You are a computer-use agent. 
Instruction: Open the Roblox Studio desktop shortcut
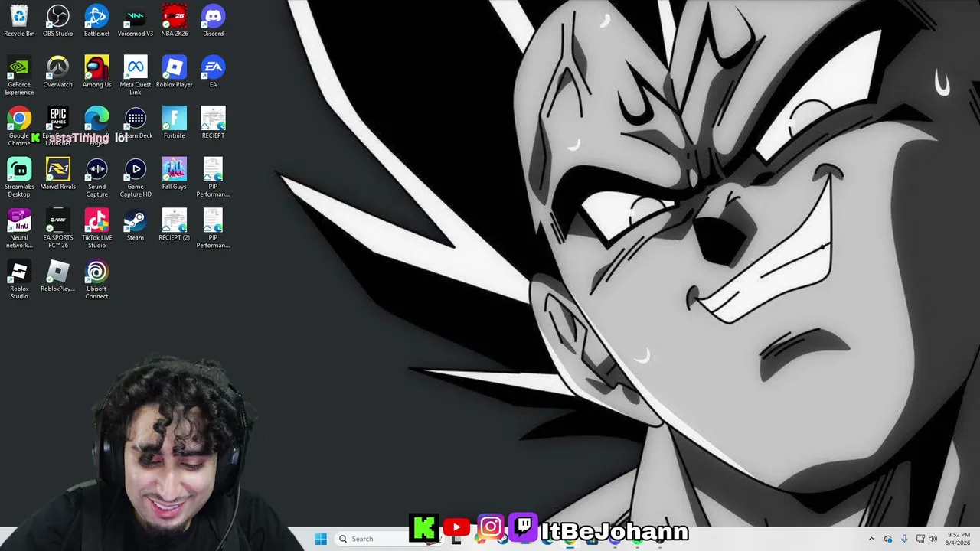19,280
